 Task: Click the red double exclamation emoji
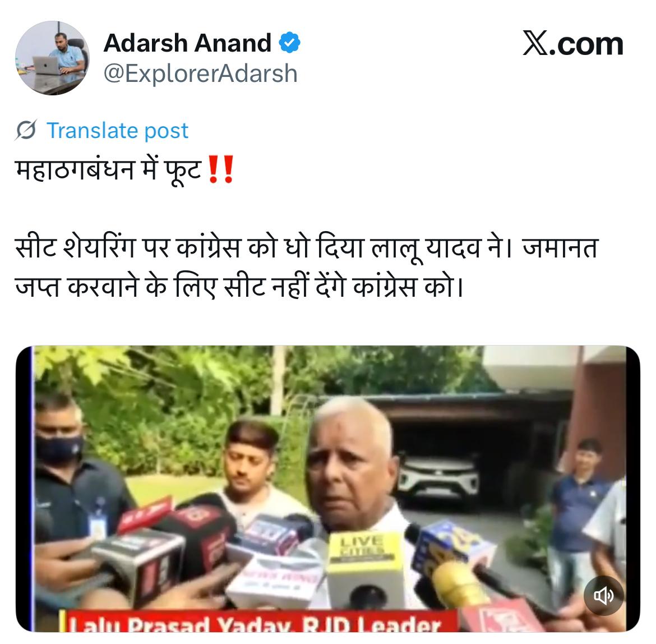pyautogui.click(x=220, y=169)
